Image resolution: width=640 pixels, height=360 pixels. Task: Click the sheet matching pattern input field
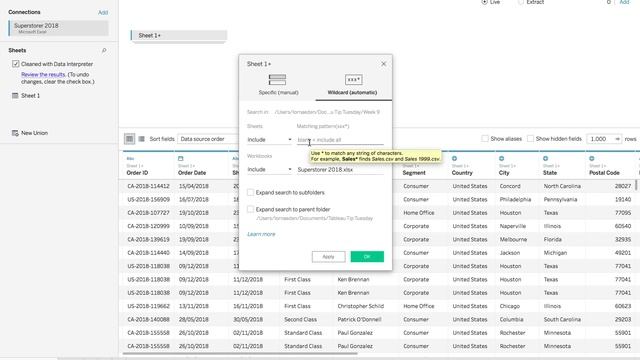340,140
